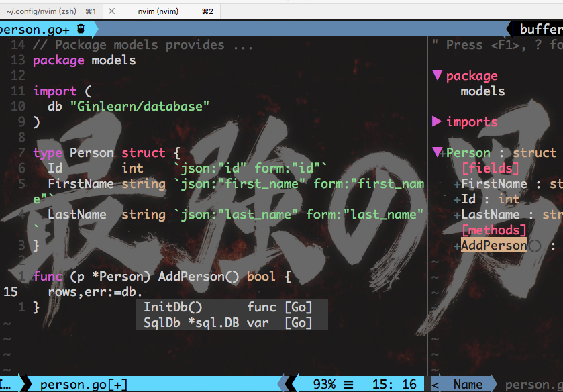Click the + icon beside FirstName in the sidebar
Screen dimensions: 563x392
pos(456,183)
